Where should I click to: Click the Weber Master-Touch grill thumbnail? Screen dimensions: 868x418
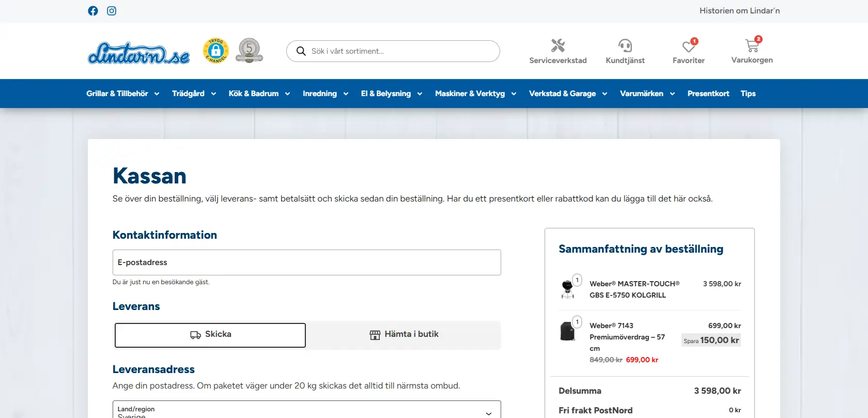tap(568, 289)
